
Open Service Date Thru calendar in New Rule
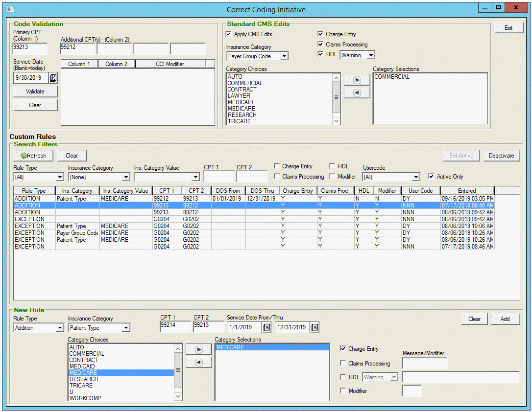point(314,328)
